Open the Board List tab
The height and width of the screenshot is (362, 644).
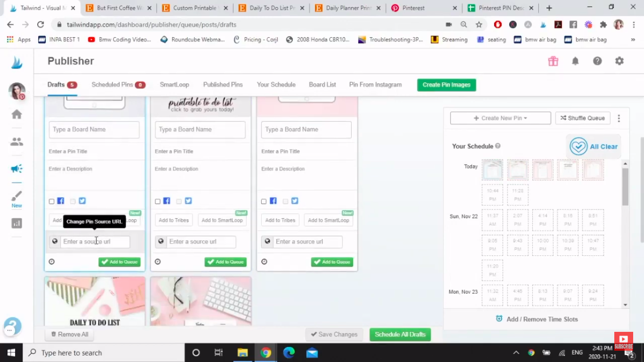point(322,85)
